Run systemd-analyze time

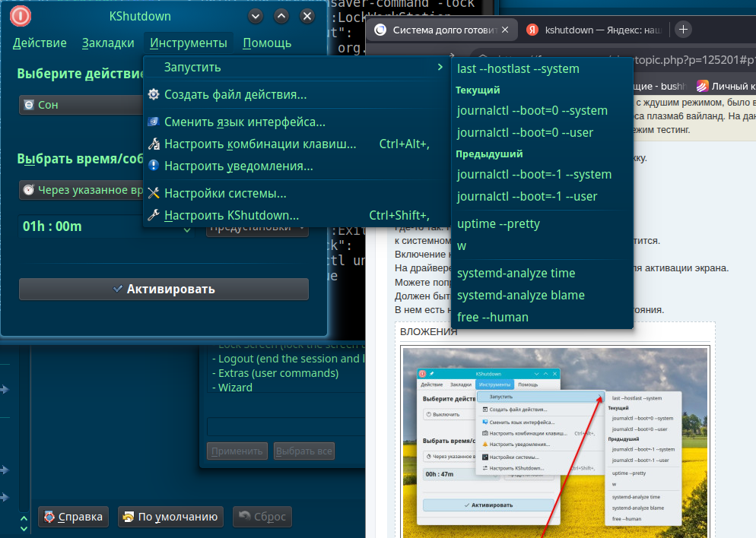542,273
